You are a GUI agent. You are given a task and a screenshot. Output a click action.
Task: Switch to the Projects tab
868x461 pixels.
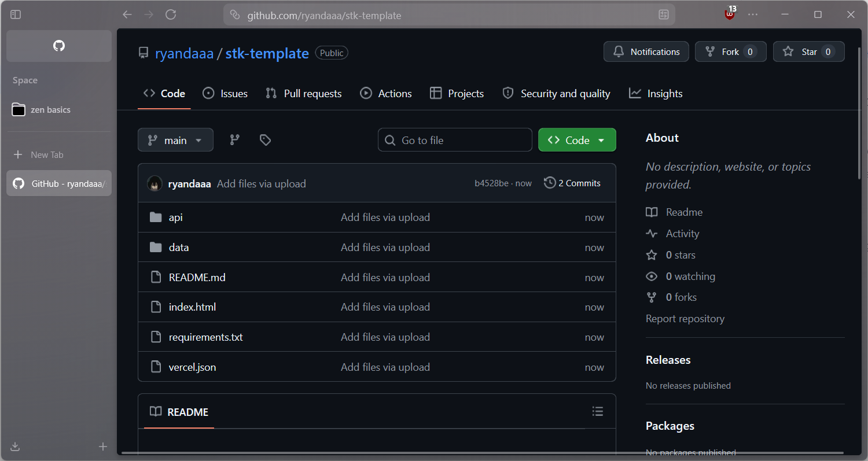click(457, 94)
